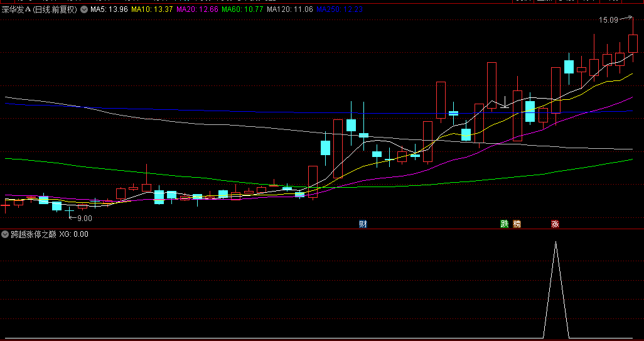The image size is (644, 341).
Task: Click the XG: 0.00 value
Action: point(74,234)
